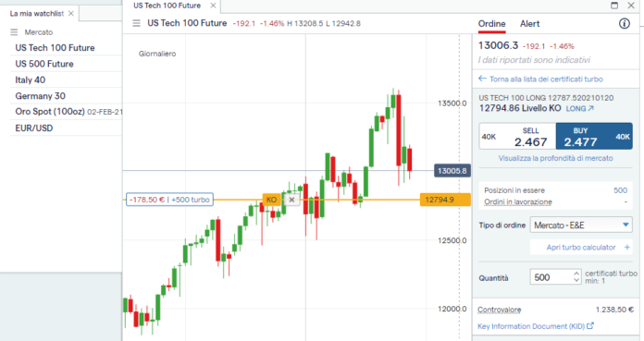Screen dimensions: 644x341
Task: Click the Giornaliero timeframe label
Action: [x=157, y=54]
